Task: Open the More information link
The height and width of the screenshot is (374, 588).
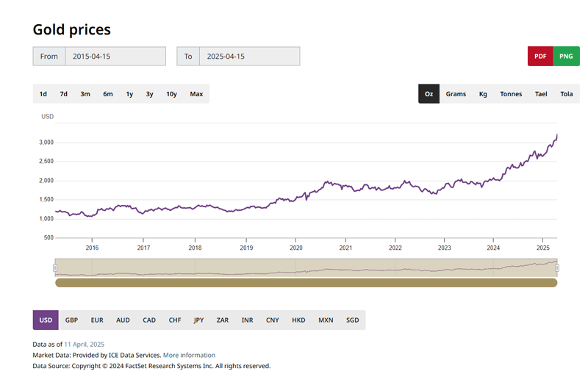Action: 189,355
